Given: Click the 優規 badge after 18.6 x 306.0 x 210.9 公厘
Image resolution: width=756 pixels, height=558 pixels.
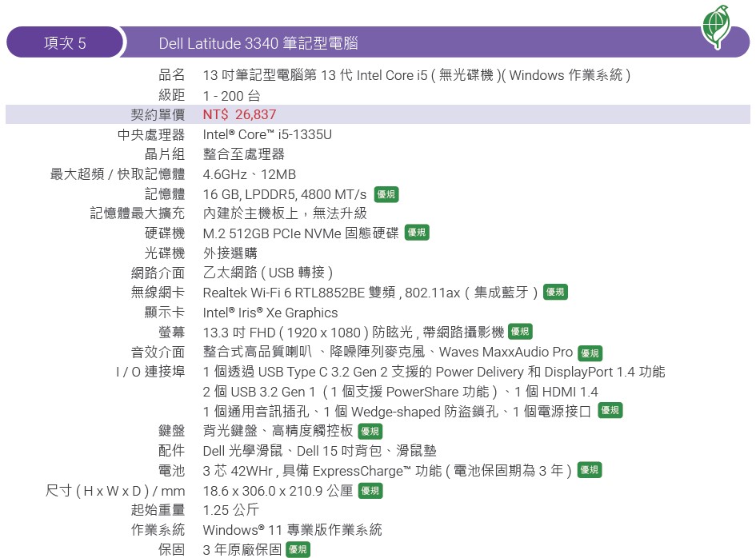Looking at the screenshot, I should 370,491.
